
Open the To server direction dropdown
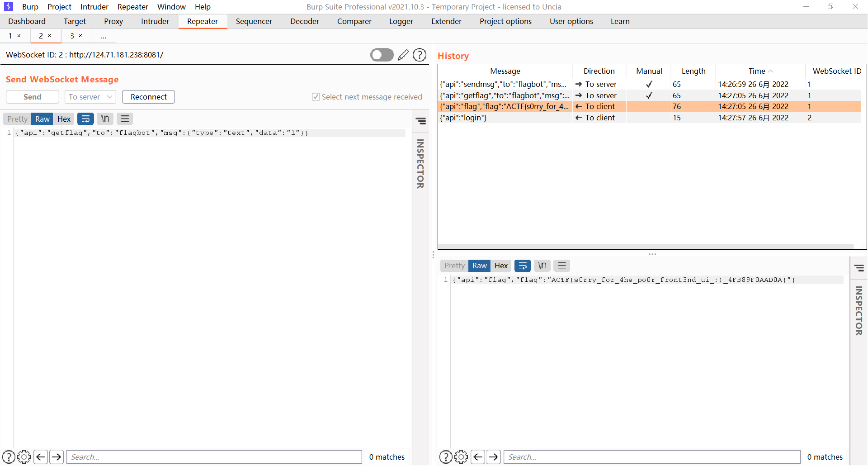tap(90, 97)
